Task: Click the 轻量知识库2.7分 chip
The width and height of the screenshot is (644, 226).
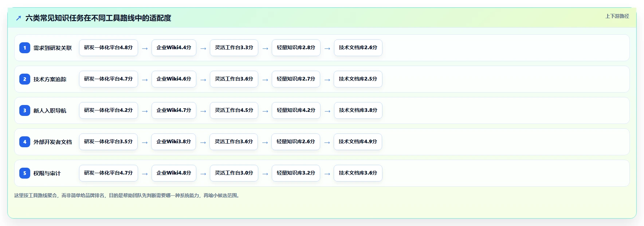Action: (296, 79)
